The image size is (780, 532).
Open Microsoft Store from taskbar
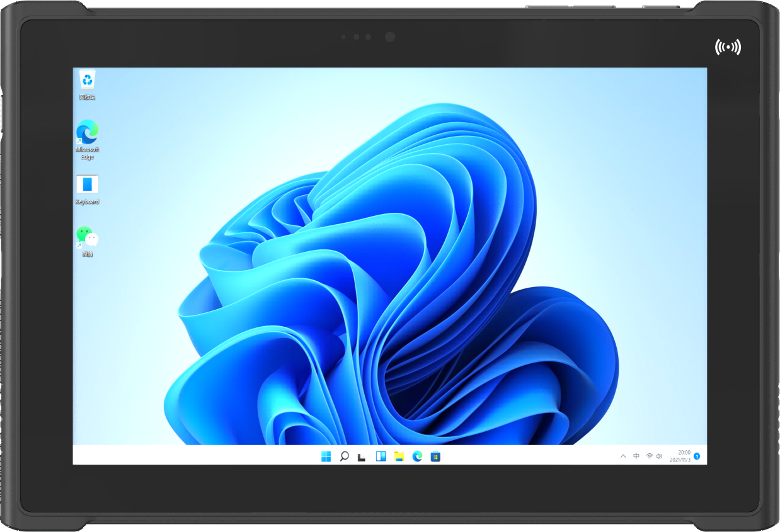click(435, 456)
